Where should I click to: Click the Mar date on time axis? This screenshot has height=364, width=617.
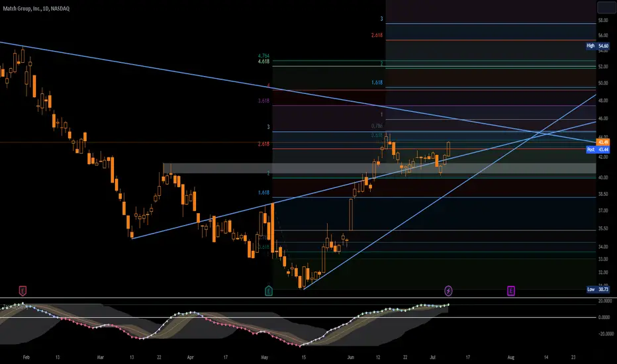(101, 357)
